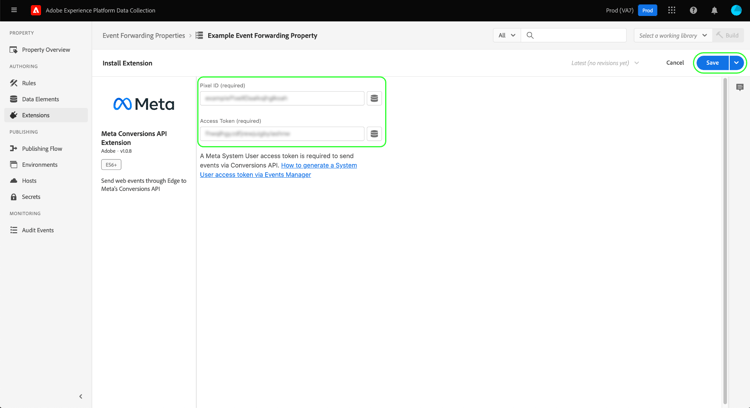
Task: Click the vertical scrollbar of the form
Action: pos(725,242)
